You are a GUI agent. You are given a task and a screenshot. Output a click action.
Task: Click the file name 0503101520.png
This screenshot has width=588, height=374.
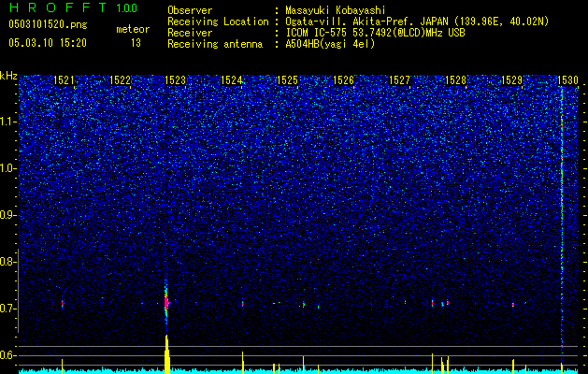tap(48, 25)
